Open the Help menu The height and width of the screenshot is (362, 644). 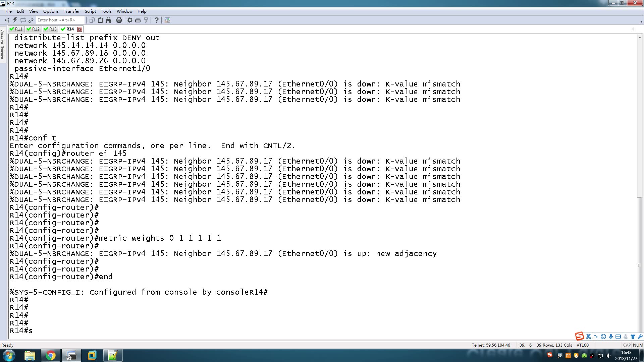[142, 11]
